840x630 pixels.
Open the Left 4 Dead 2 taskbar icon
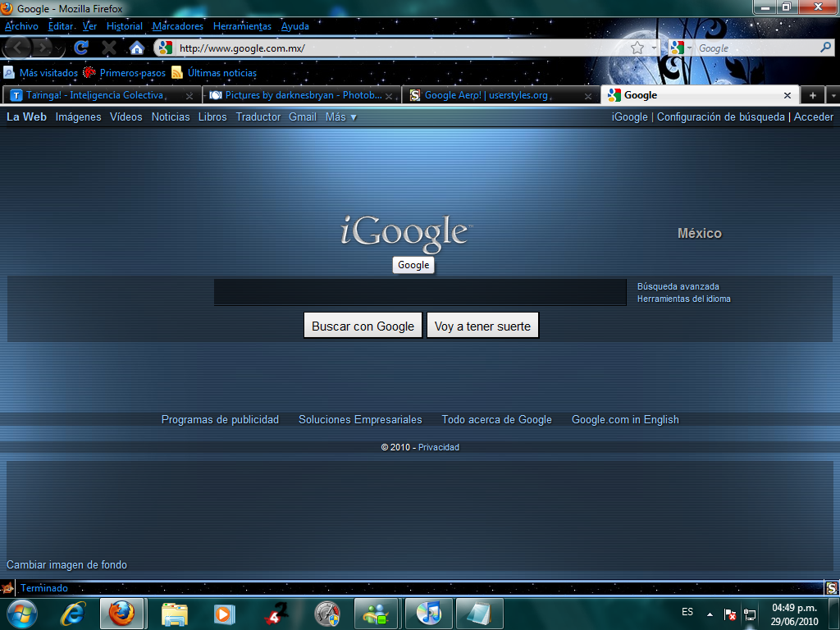[x=276, y=614]
